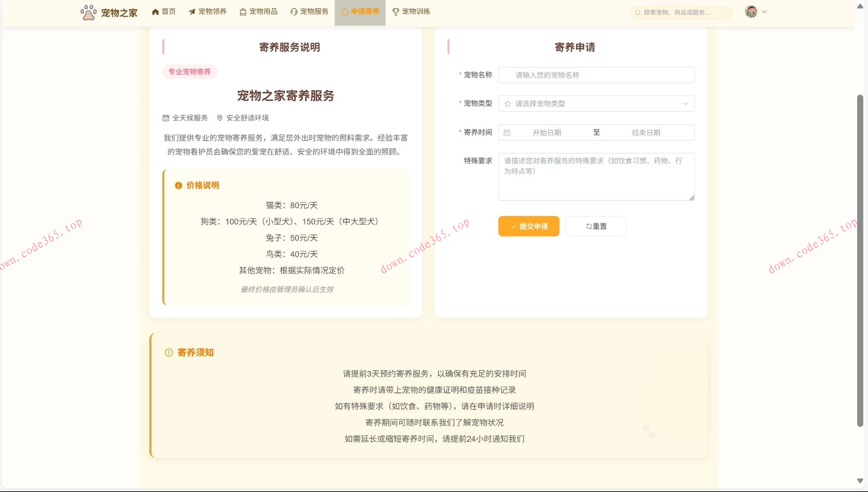
Task: Go to the 首页 menu item
Action: (x=164, y=11)
